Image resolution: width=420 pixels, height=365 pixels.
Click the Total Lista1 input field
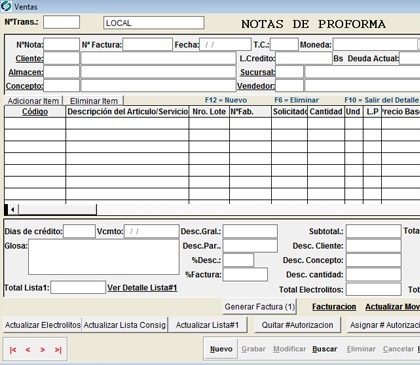[x=78, y=287]
